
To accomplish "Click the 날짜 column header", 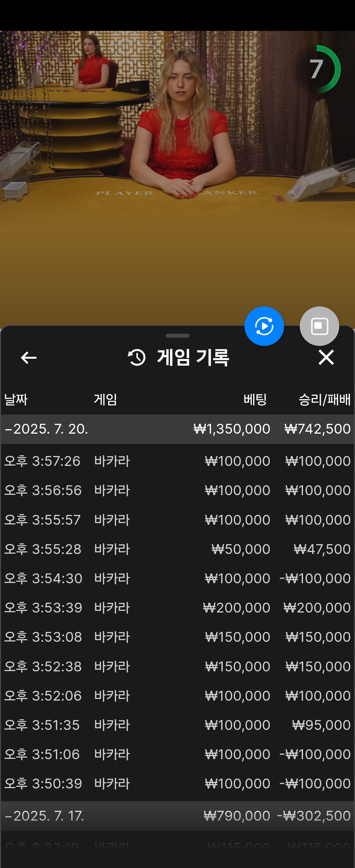I will (x=16, y=399).
